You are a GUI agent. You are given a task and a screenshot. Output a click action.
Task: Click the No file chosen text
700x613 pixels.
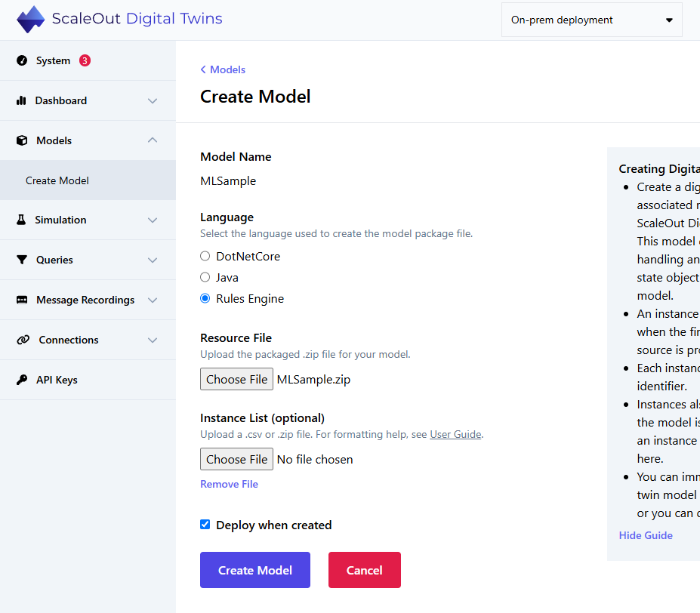(315, 460)
